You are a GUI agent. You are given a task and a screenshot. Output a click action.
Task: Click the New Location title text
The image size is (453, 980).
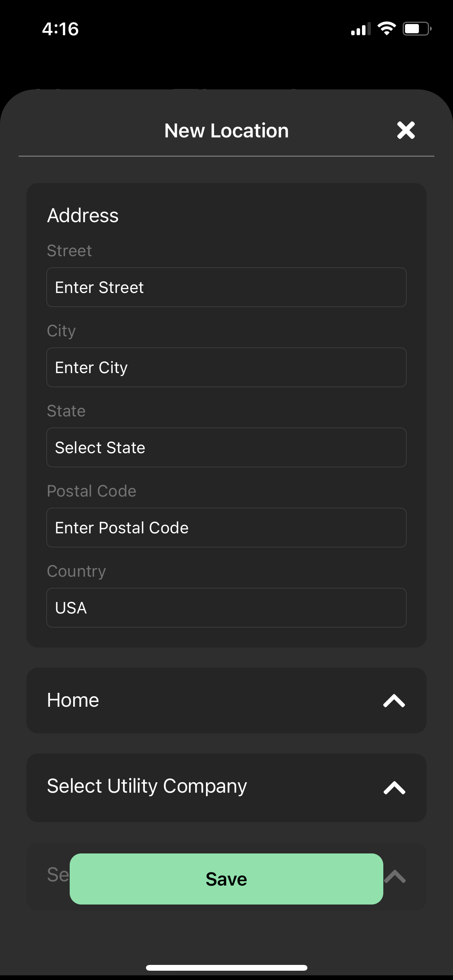[x=226, y=131]
